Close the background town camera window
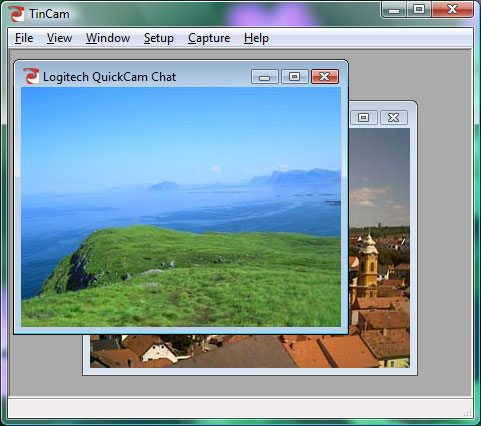The height and width of the screenshot is (426, 481). [x=394, y=117]
